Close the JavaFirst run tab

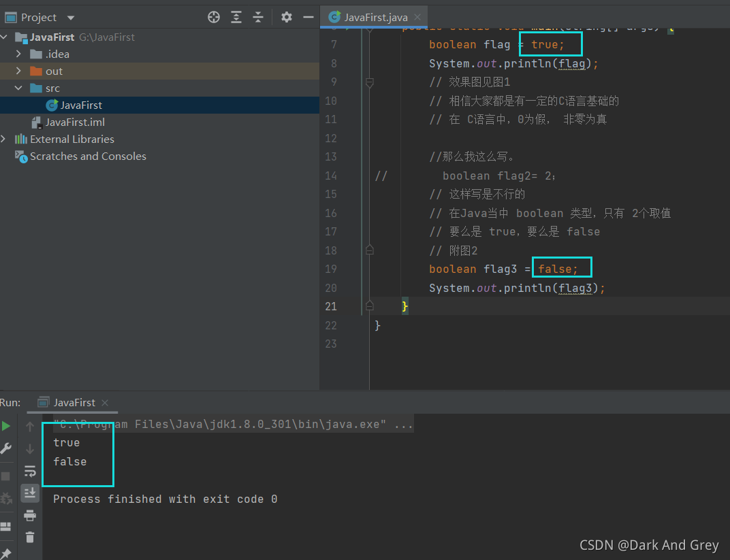pyautogui.click(x=105, y=403)
